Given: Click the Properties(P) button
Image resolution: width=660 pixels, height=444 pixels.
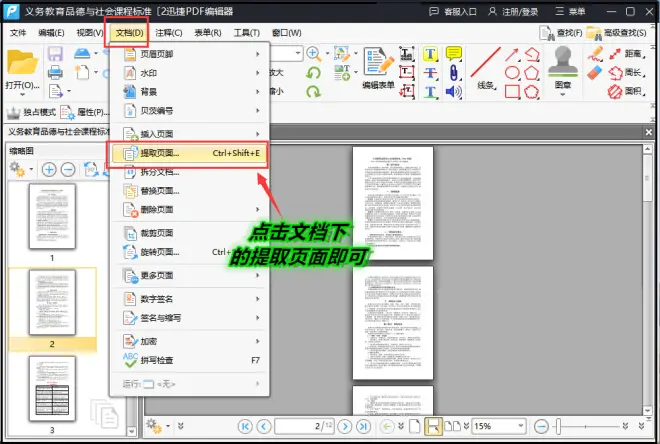Looking at the screenshot, I should (84, 112).
